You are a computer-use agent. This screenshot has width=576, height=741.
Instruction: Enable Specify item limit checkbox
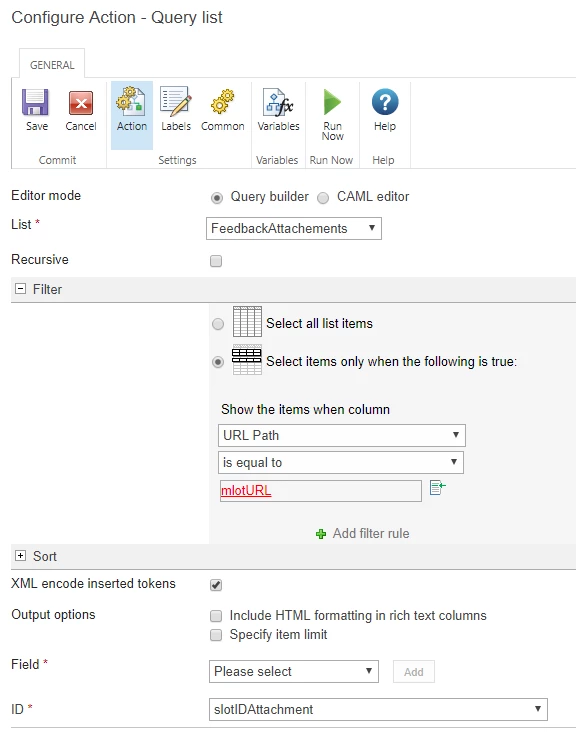(x=216, y=635)
